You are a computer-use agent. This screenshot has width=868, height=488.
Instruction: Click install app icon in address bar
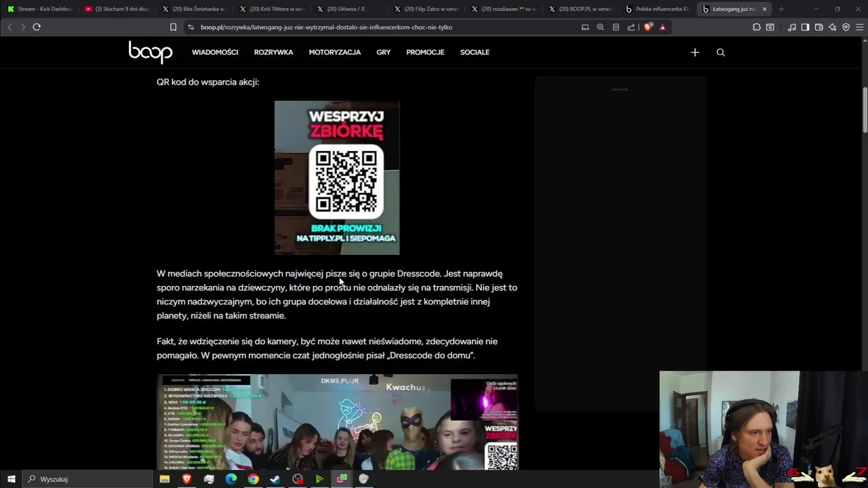pos(585,27)
